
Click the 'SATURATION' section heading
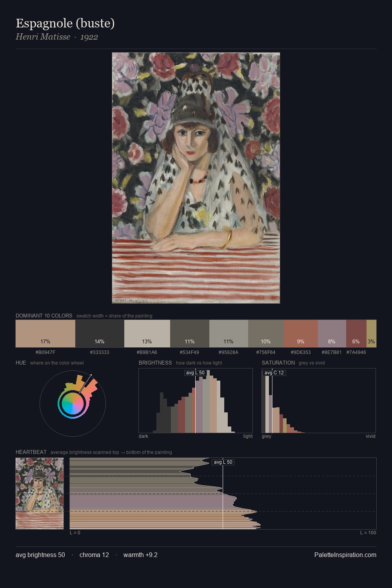click(x=278, y=363)
